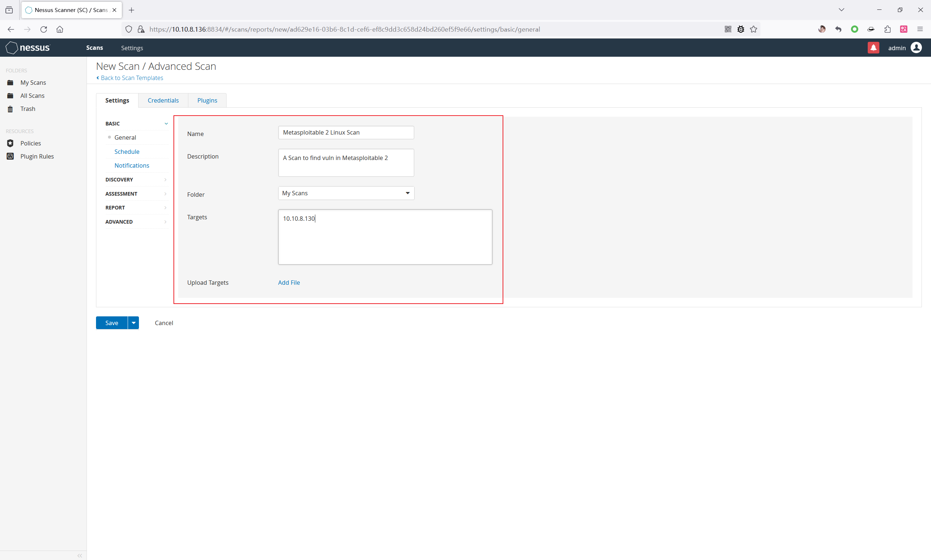Open the Save button dropdown arrow
Viewport: 931px width, 560px height.
[133, 323]
